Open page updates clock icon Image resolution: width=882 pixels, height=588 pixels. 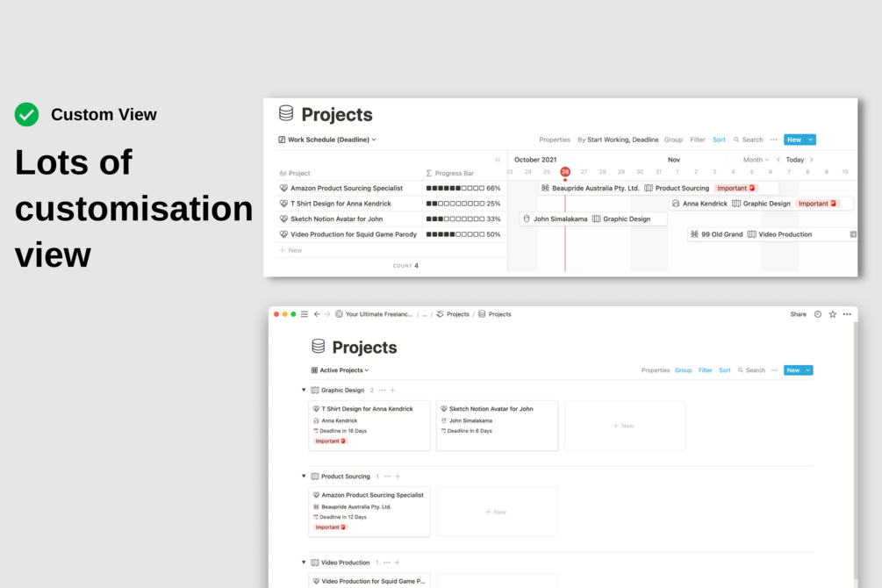(x=817, y=314)
